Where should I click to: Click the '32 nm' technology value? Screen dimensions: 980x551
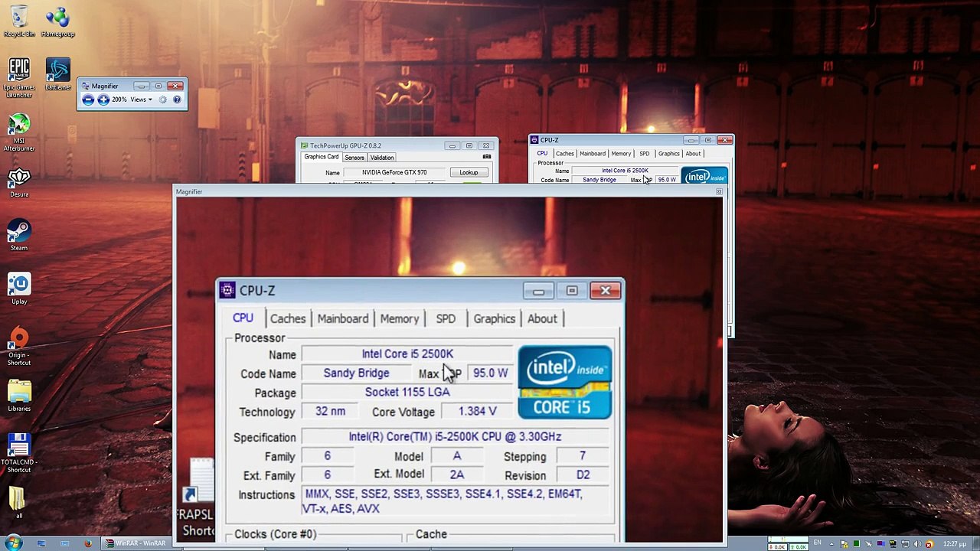tap(330, 412)
